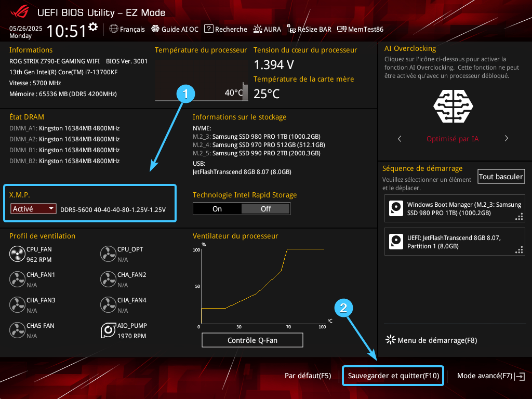The width and height of the screenshot is (532, 399).
Task: Click the 10:51 clock time
Action: tap(66, 31)
